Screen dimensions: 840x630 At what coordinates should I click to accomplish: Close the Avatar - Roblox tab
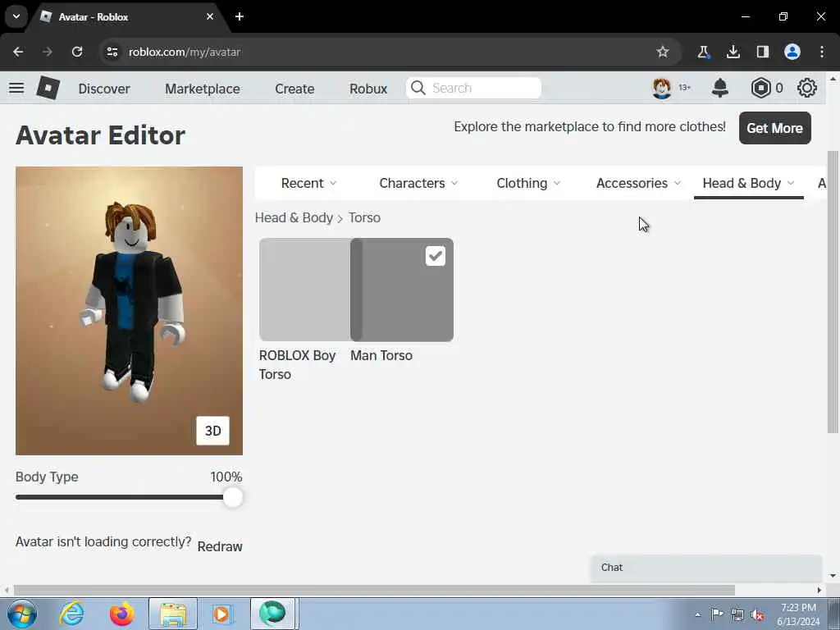[210, 16]
